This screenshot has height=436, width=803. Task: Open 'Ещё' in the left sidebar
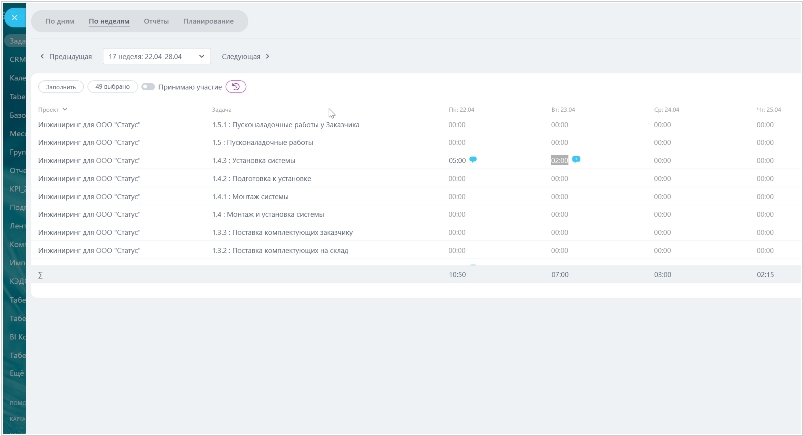point(17,373)
